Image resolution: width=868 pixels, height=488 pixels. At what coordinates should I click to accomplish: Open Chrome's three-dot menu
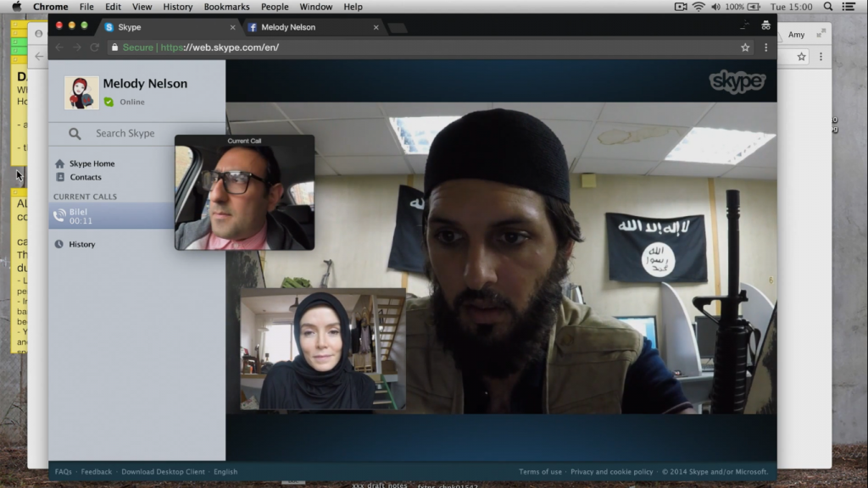(x=765, y=47)
